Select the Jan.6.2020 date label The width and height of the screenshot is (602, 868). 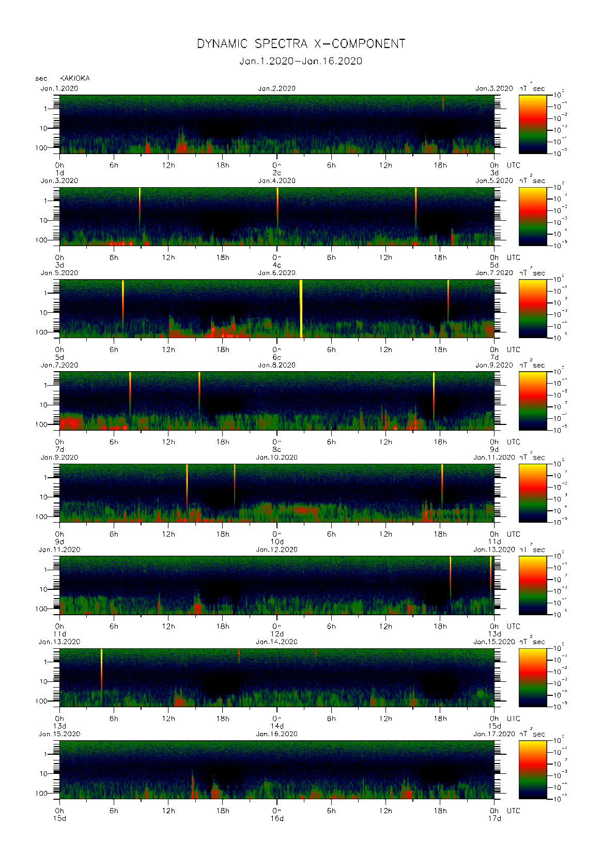(x=277, y=273)
